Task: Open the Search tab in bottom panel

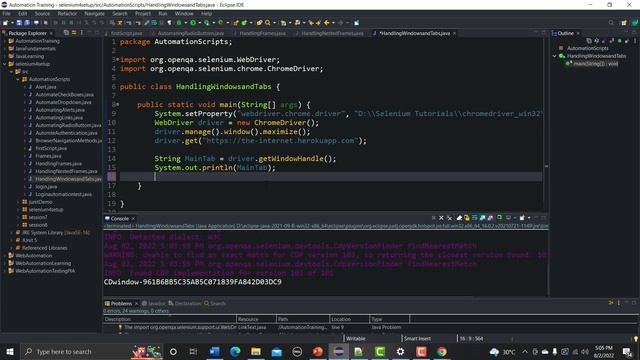Action: coord(215,303)
